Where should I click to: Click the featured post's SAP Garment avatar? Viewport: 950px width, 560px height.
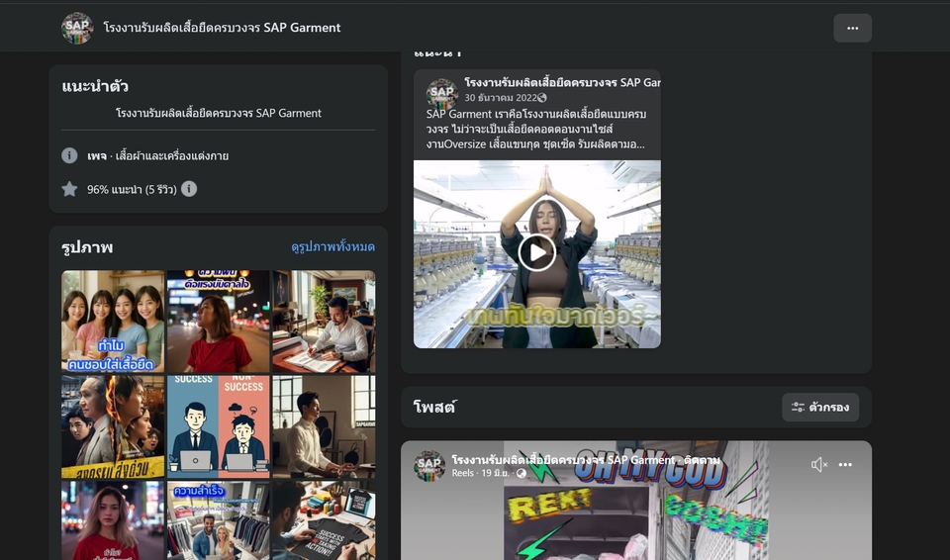pos(441,94)
